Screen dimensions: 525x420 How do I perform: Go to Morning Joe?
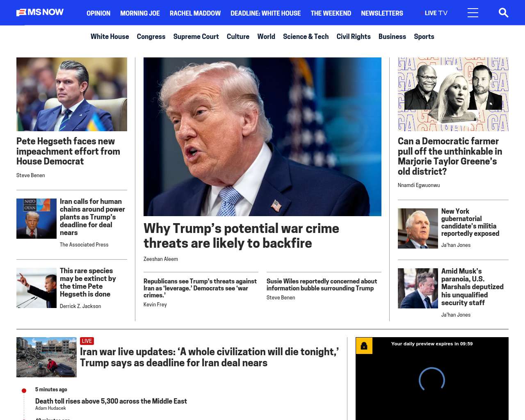[x=140, y=13]
